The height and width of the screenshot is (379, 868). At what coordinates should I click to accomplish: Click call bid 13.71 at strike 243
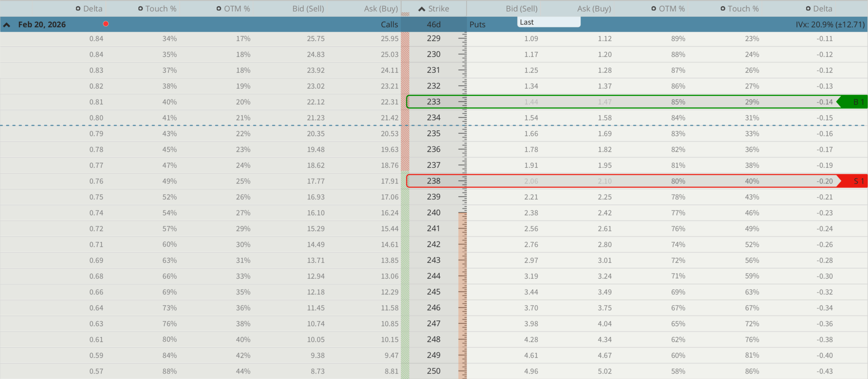coord(316,261)
